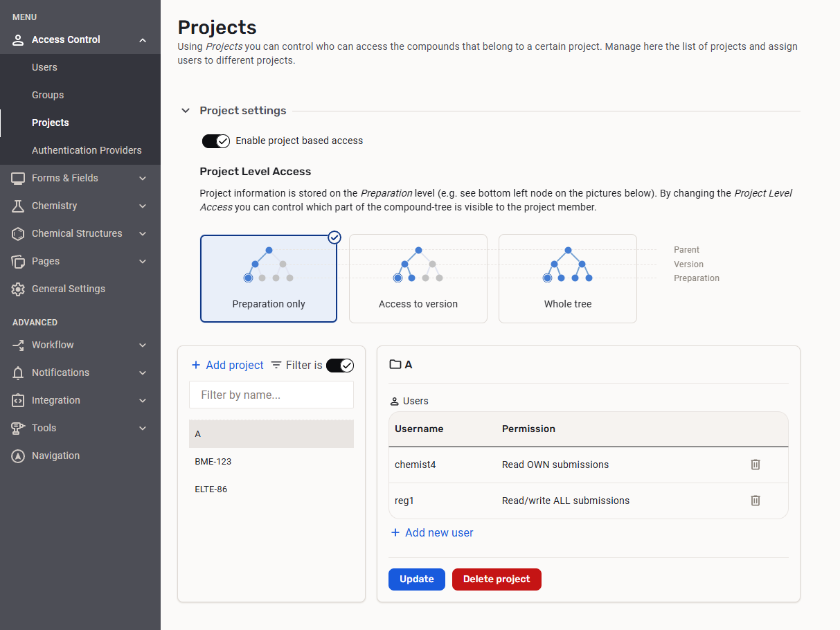Click the Chemical Structures hexagon icon
Image resolution: width=840 pixels, height=630 pixels.
pos(19,233)
